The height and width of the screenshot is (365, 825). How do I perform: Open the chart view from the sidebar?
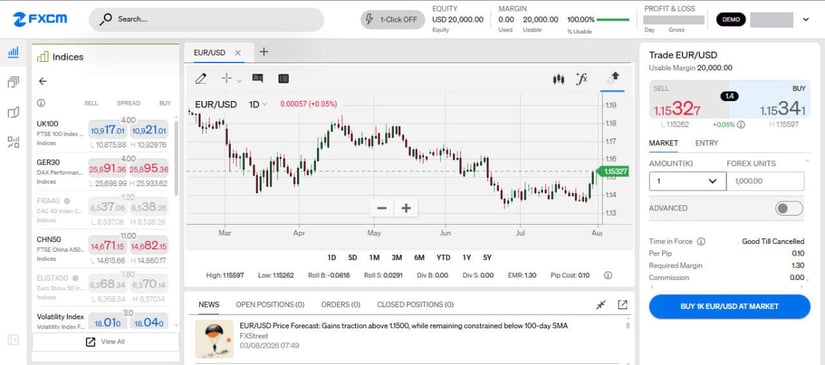pos(13,52)
